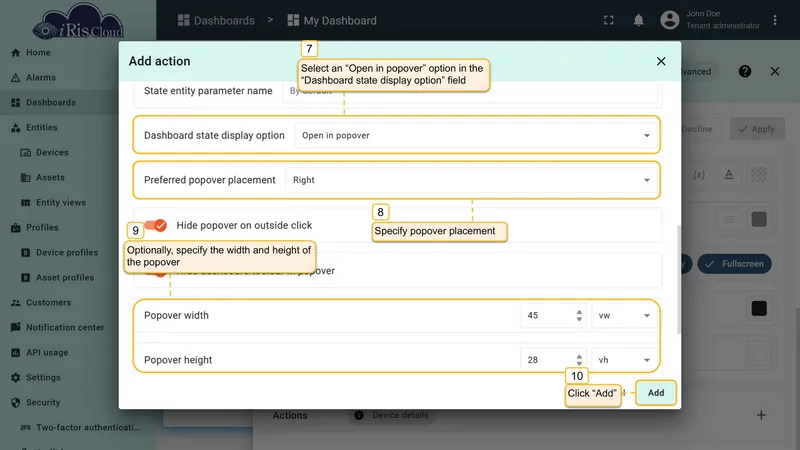
Task: Click the API usage icon
Action: point(15,353)
